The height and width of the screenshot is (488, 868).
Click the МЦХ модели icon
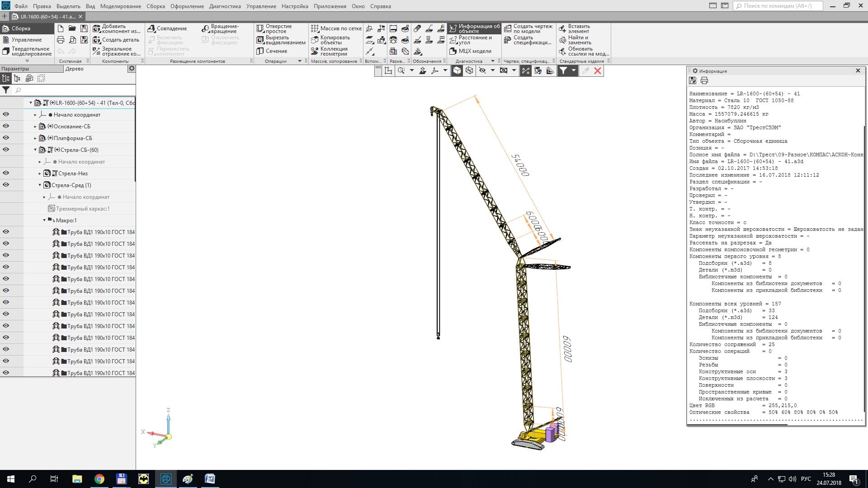pyautogui.click(x=453, y=51)
